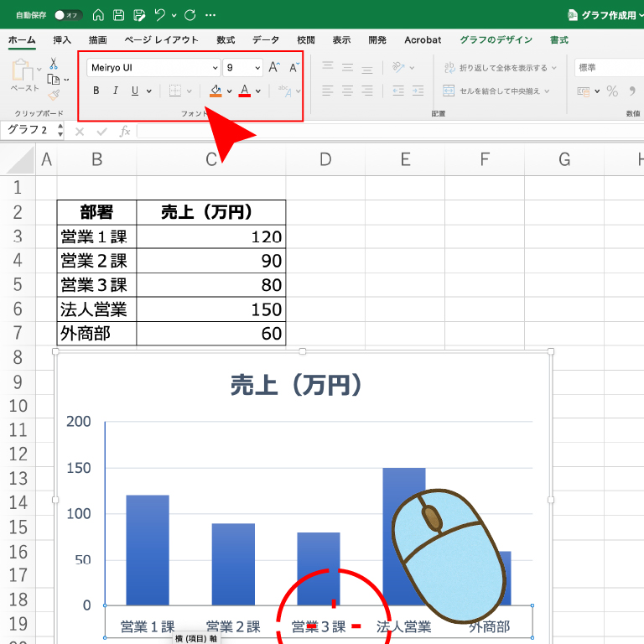The height and width of the screenshot is (644, 644).
Task: Click the Align Right icon
Action: click(x=367, y=91)
